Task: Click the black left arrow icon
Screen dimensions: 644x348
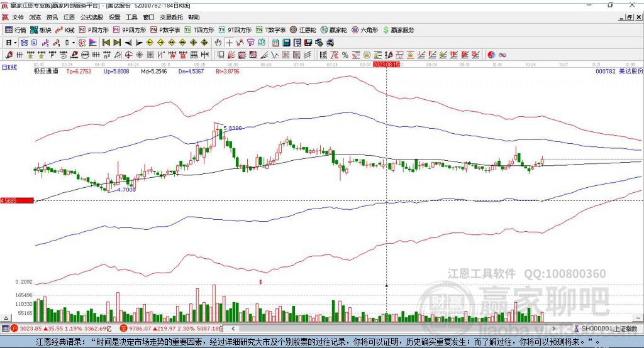Action: pos(128,43)
